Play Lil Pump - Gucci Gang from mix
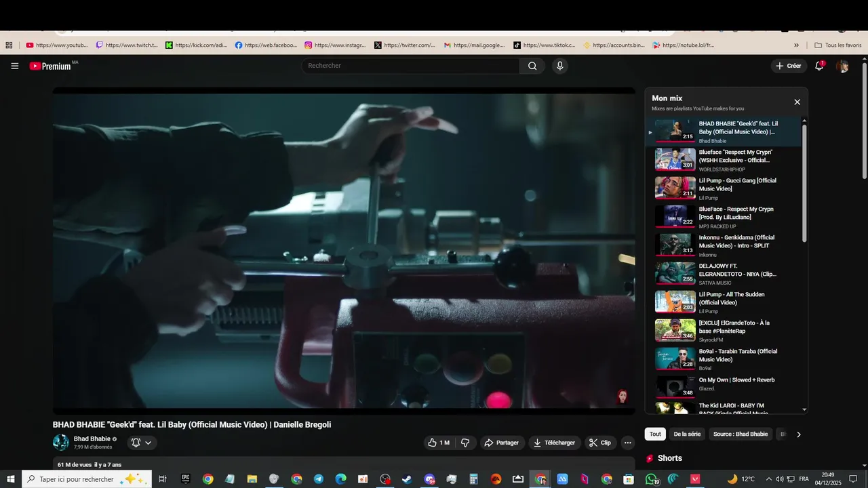This screenshot has height=488, width=868. pos(724,188)
